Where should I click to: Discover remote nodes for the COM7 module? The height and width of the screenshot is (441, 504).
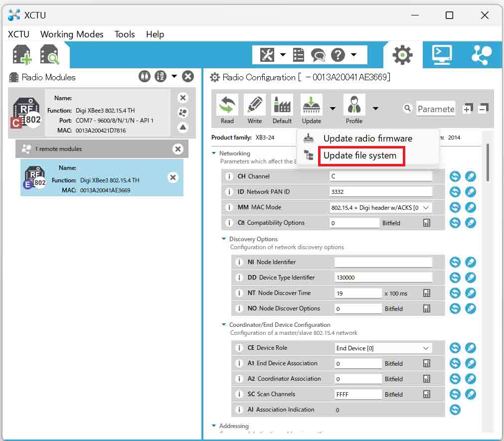(183, 113)
